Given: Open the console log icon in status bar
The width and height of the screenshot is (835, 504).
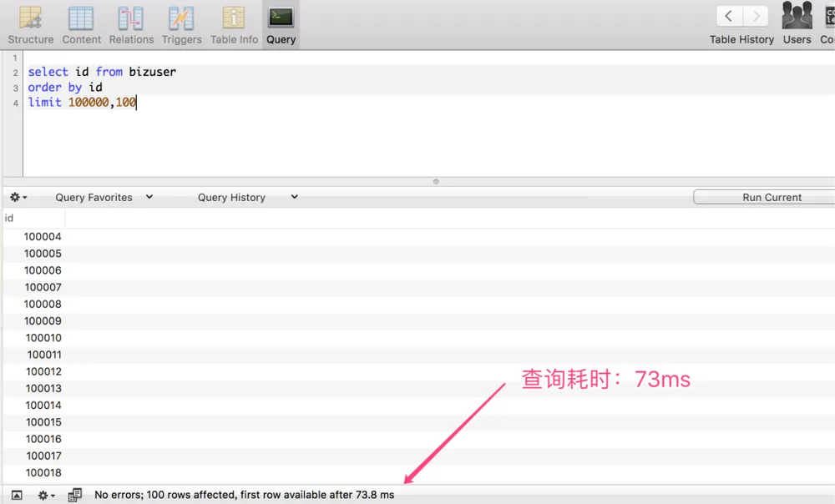Looking at the screenshot, I should click(x=74, y=496).
